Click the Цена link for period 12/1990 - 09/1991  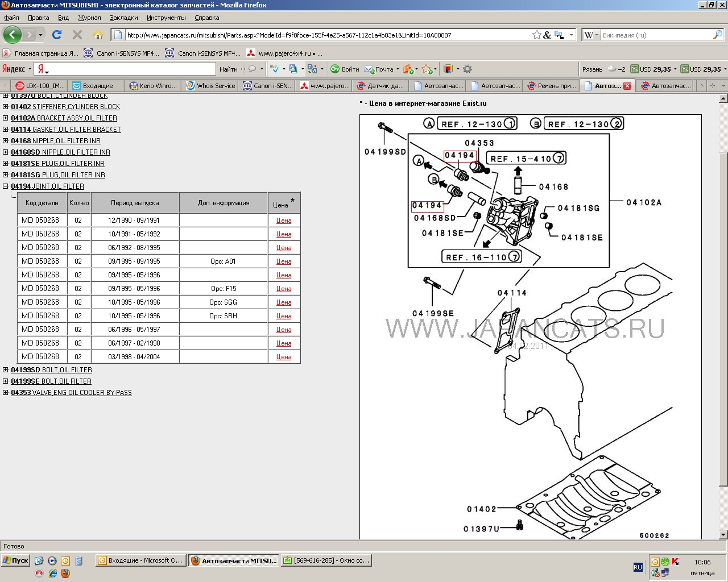pos(284,221)
